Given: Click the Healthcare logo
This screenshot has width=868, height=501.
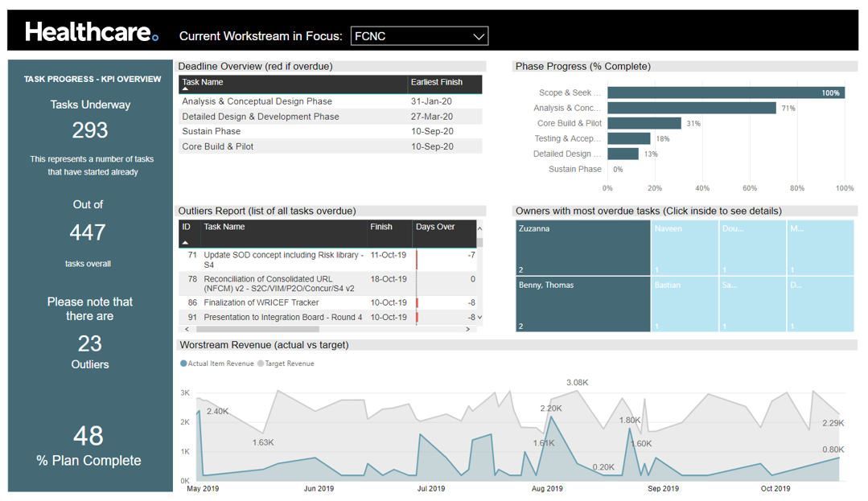Looking at the screenshot, I should tap(87, 32).
